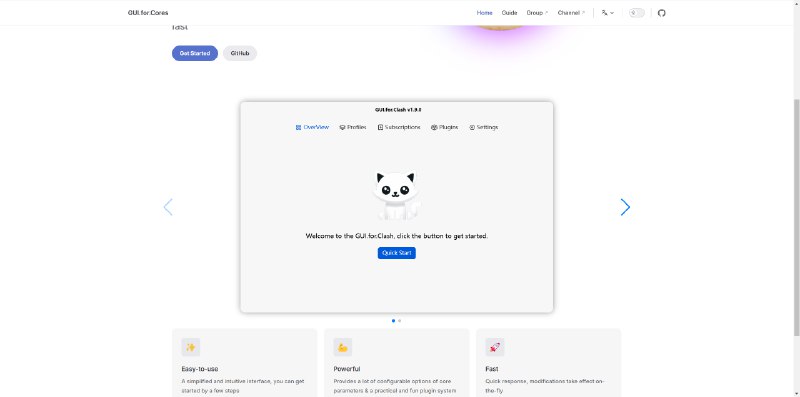Open the GitHub icon link in header
The width and height of the screenshot is (800, 397).
tap(661, 13)
